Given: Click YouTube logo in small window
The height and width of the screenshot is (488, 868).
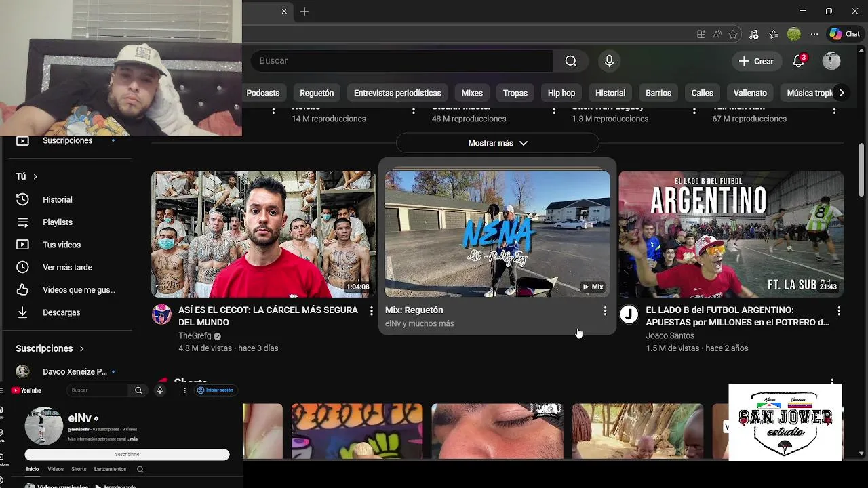Looking at the screenshot, I should 26,390.
